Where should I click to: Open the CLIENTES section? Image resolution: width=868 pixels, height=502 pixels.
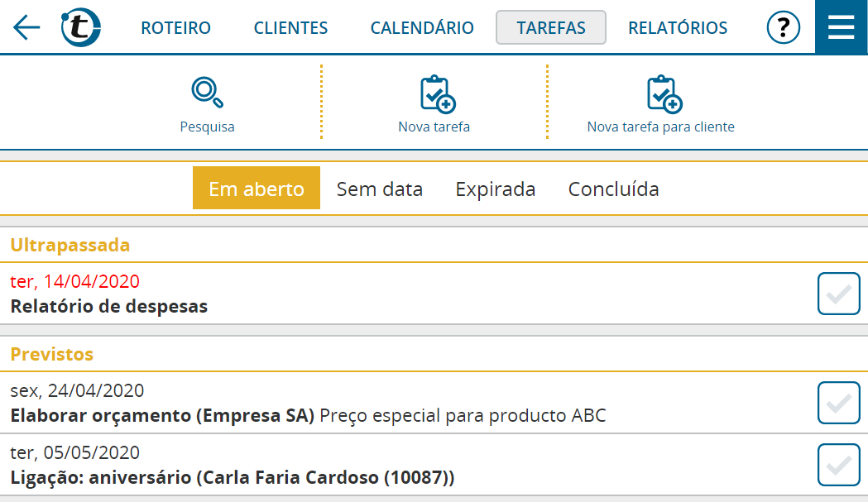(290, 27)
